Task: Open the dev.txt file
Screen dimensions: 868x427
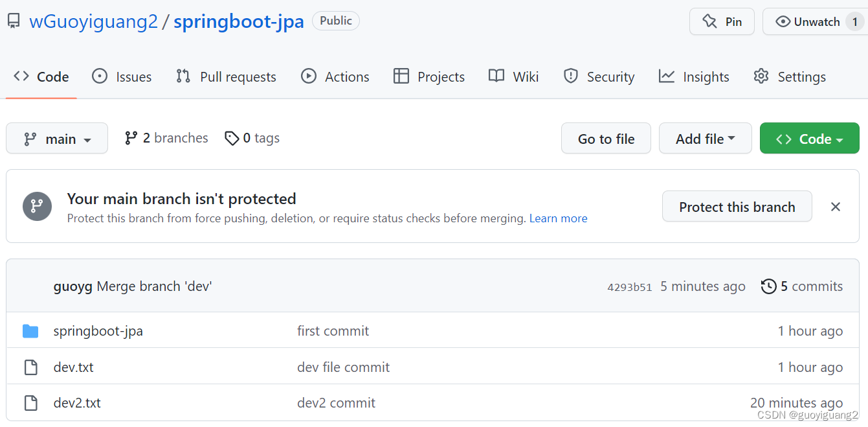Action: pyautogui.click(x=74, y=367)
